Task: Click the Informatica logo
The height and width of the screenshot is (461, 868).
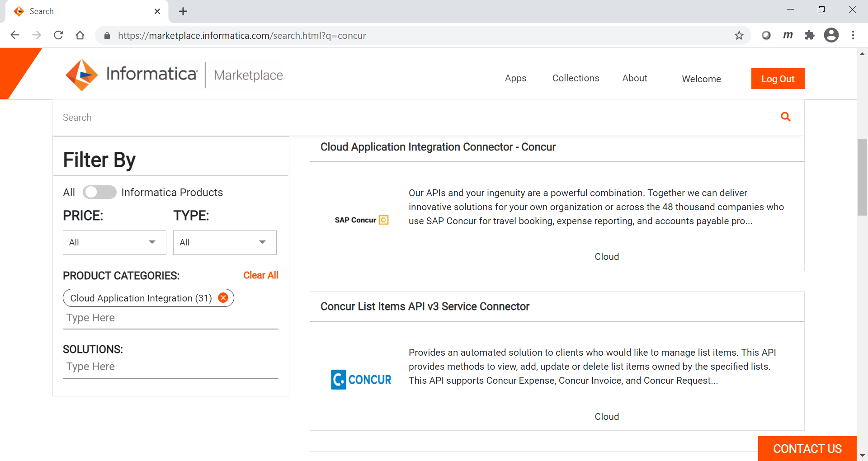Action: click(132, 75)
